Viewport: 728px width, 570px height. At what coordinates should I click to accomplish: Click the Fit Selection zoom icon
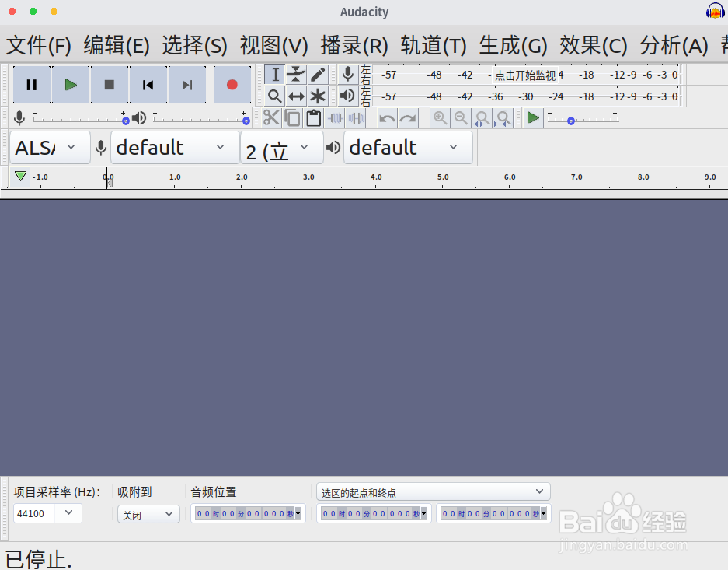tap(482, 118)
